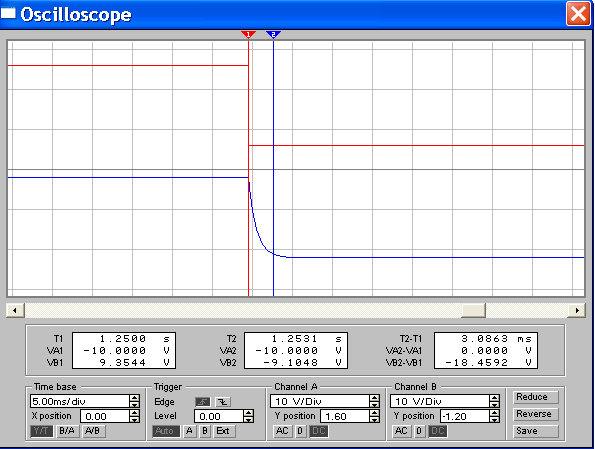Set trigger source to channel A
Image resolution: width=595 pixels, height=449 pixels.
tap(190, 431)
